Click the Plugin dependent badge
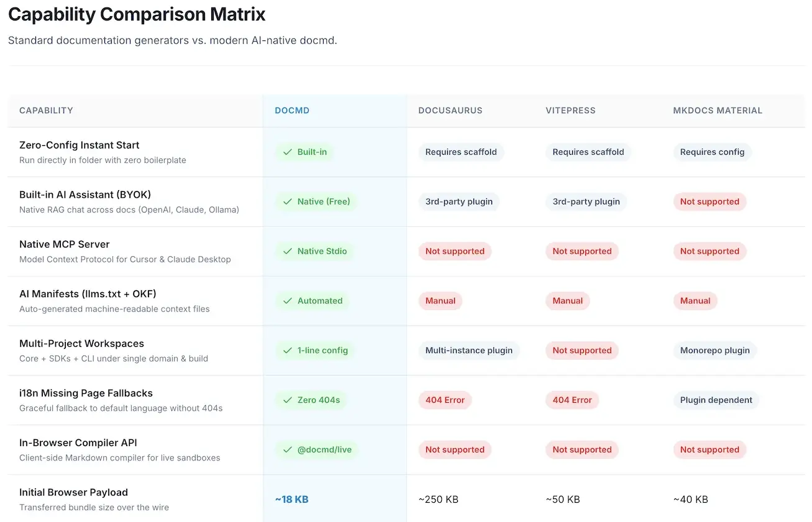The image size is (812, 522). (716, 400)
